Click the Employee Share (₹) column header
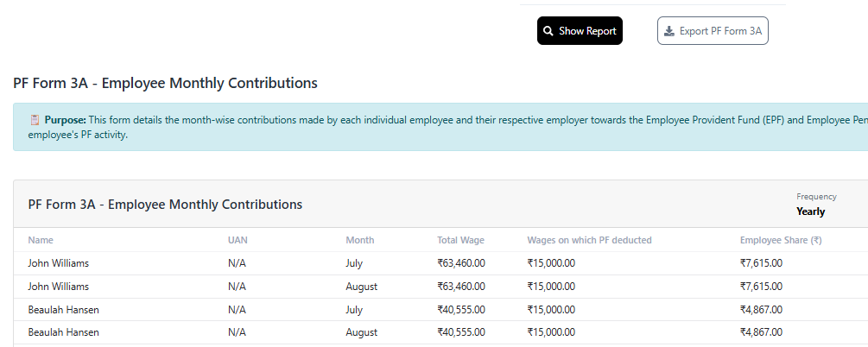Screen dimensions: 868x347 [780, 240]
